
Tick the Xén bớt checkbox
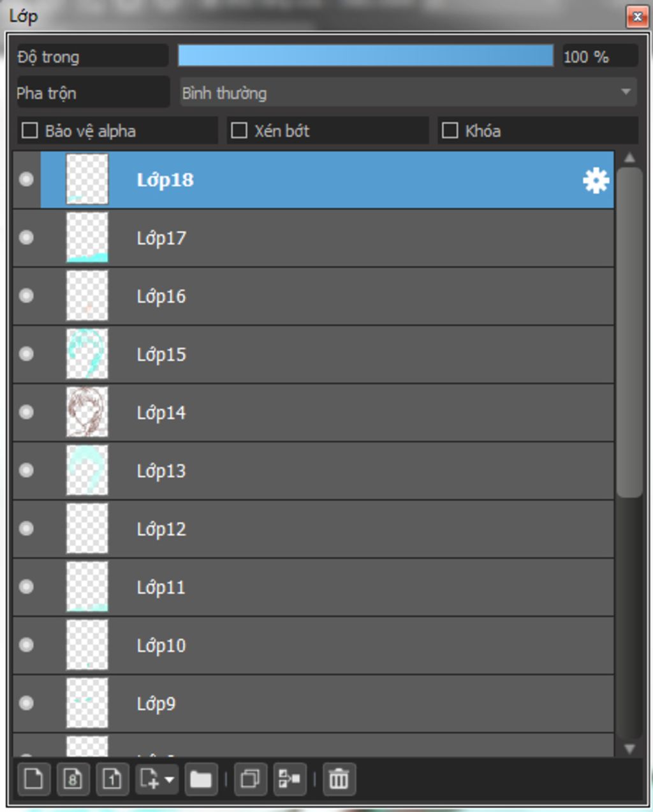click(x=239, y=131)
